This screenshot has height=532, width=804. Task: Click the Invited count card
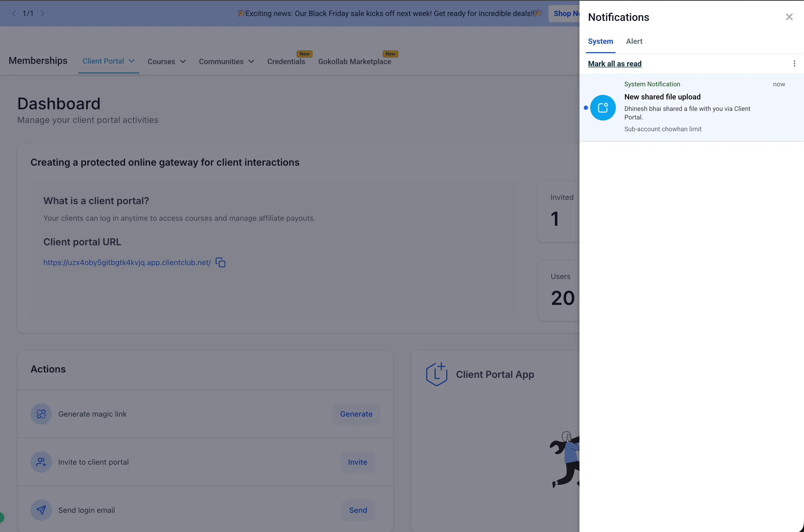559,211
